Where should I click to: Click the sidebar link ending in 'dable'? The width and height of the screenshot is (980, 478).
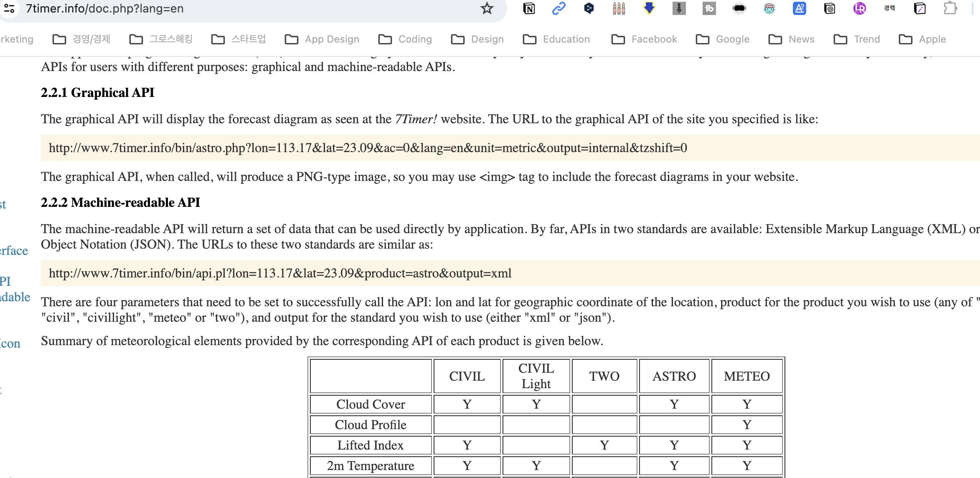click(x=15, y=297)
